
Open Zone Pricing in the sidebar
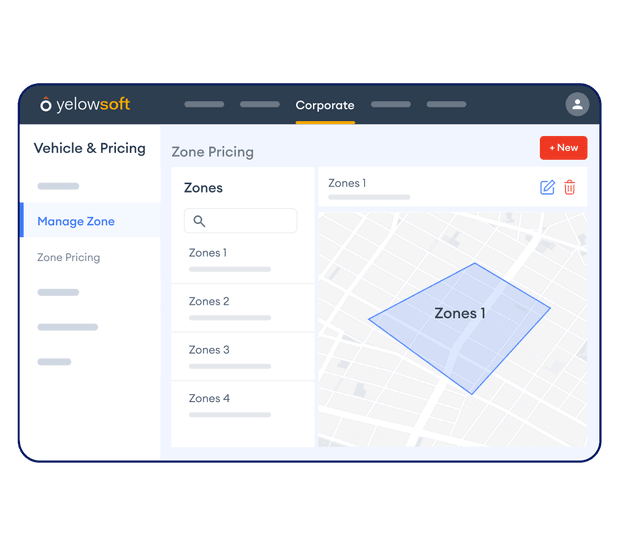pos(69,257)
